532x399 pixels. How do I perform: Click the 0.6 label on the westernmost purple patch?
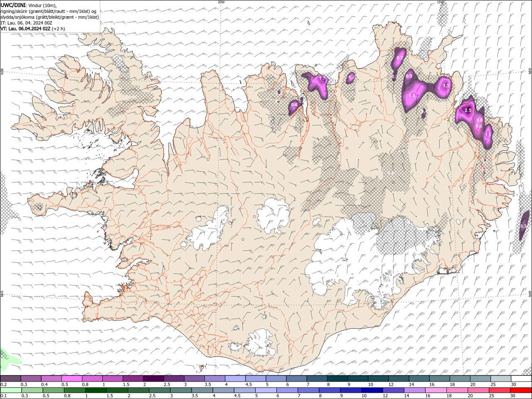pos(294,105)
